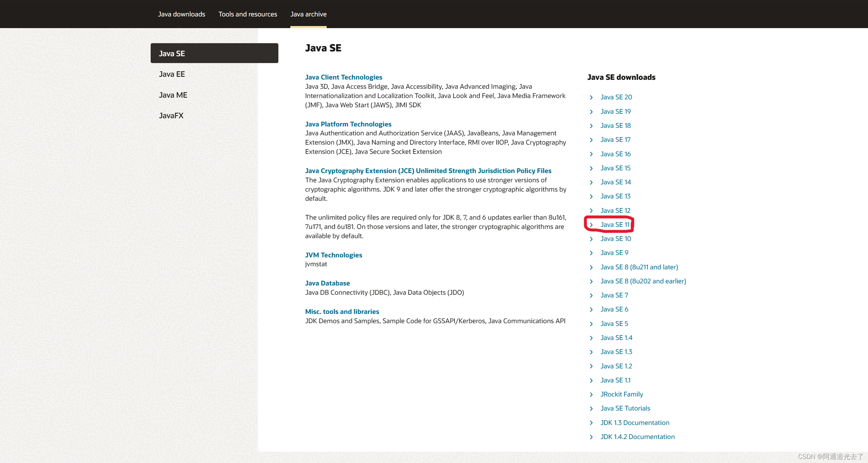Open the JDK 1.4.2 Documentation link
868x463 pixels.
point(638,437)
